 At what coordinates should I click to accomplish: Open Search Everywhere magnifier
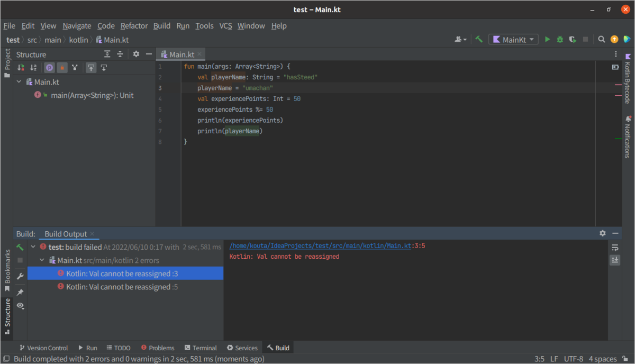(x=602, y=39)
